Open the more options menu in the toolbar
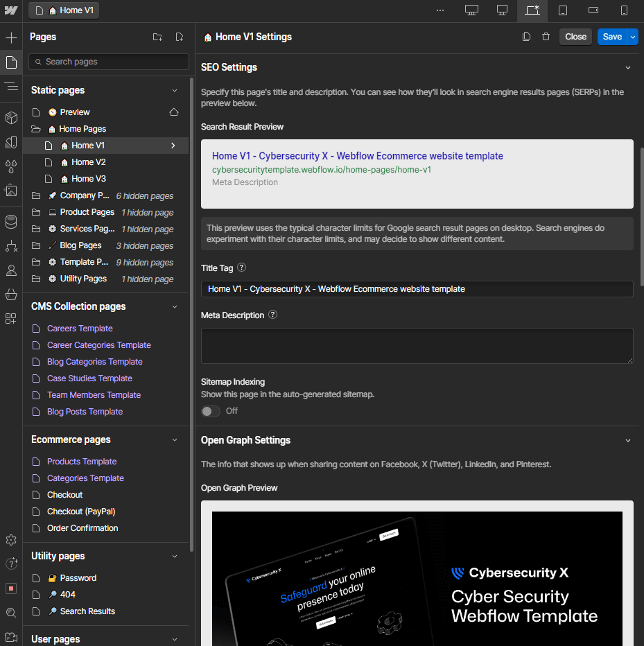The height and width of the screenshot is (646, 644). 440,10
